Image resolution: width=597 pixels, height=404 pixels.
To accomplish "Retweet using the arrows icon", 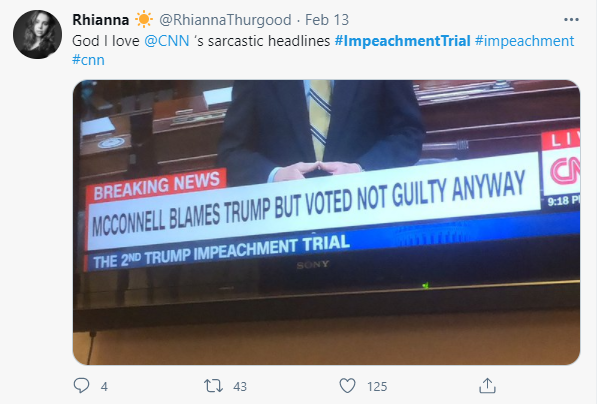I will tap(213, 386).
